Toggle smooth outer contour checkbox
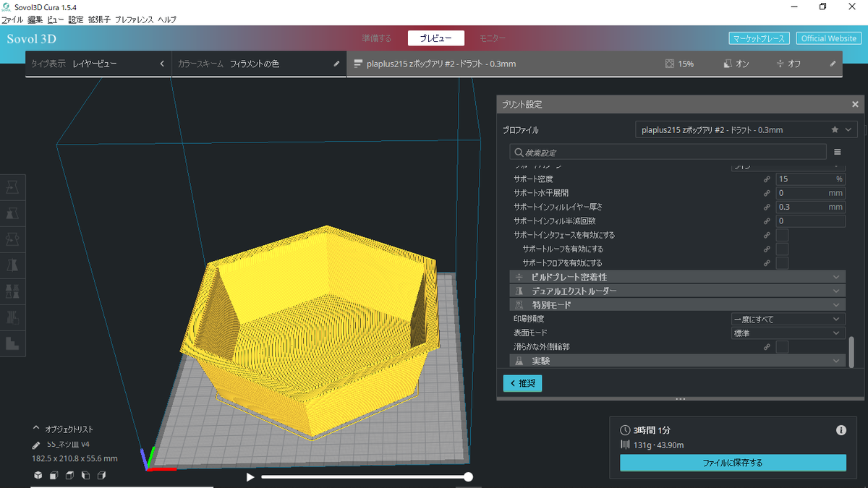 click(782, 347)
